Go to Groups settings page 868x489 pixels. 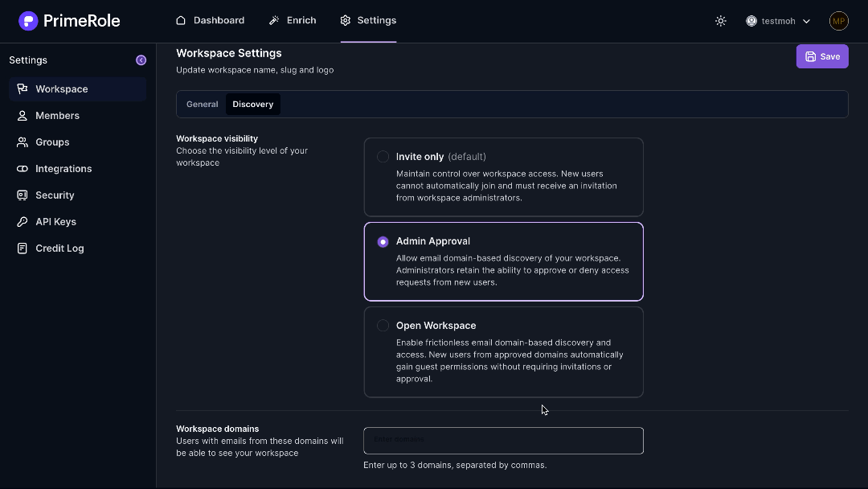(77, 142)
